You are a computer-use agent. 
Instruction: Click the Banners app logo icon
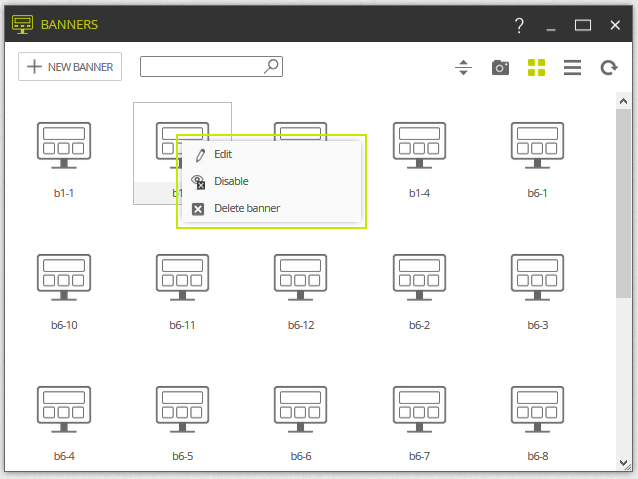(x=22, y=24)
